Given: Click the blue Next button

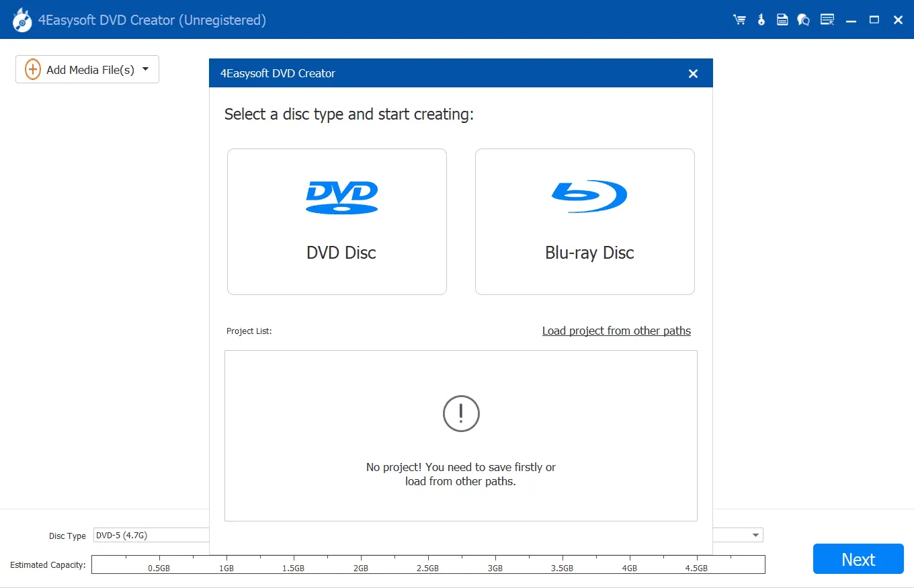Looking at the screenshot, I should tap(858, 559).
